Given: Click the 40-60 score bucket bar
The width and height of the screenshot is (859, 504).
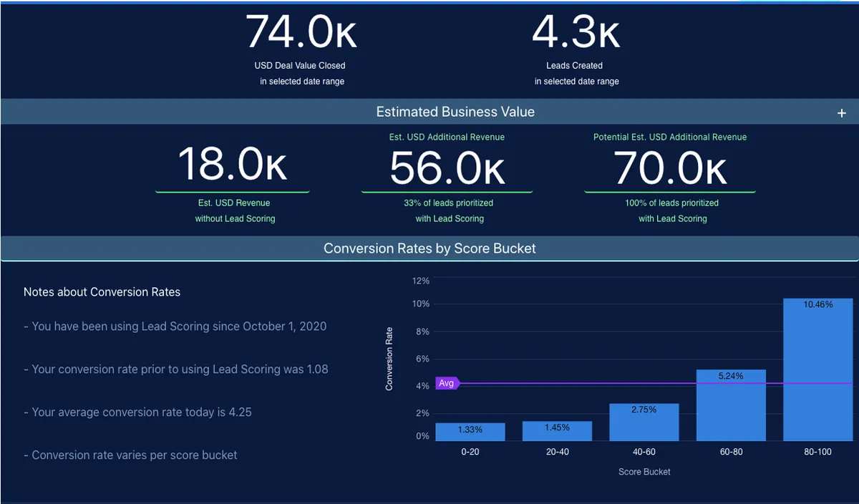Looking at the screenshot, I should pos(644,422).
